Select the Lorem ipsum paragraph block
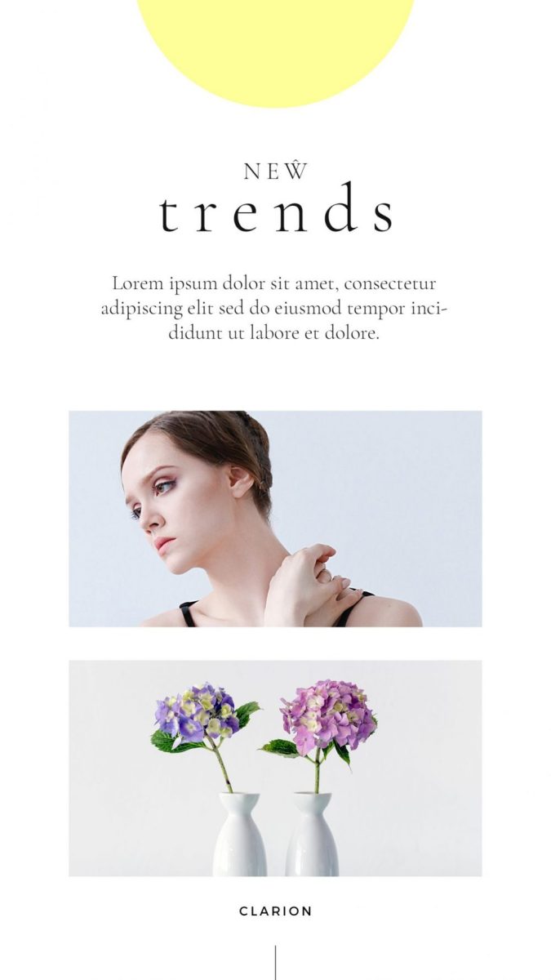The width and height of the screenshot is (551, 980). pyautogui.click(x=274, y=309)
